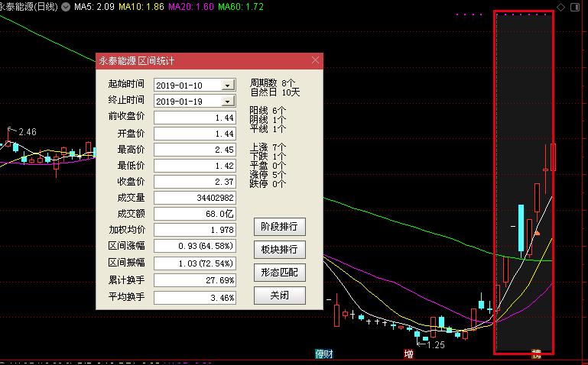Click the 财 marker at chart bottom
588x365 pixels.
pyautogui.click(x=328, y=354)
